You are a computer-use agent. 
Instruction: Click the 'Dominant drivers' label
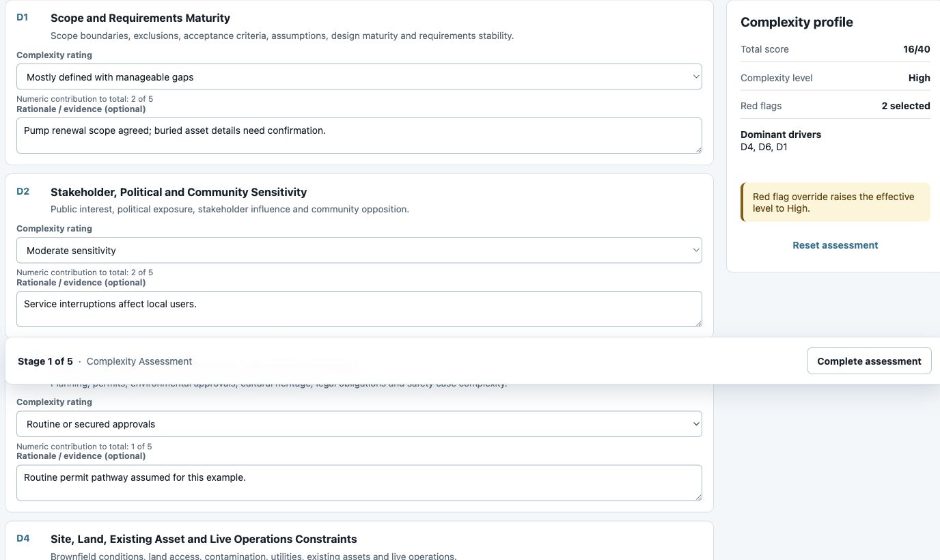click(x=781, y=135)
